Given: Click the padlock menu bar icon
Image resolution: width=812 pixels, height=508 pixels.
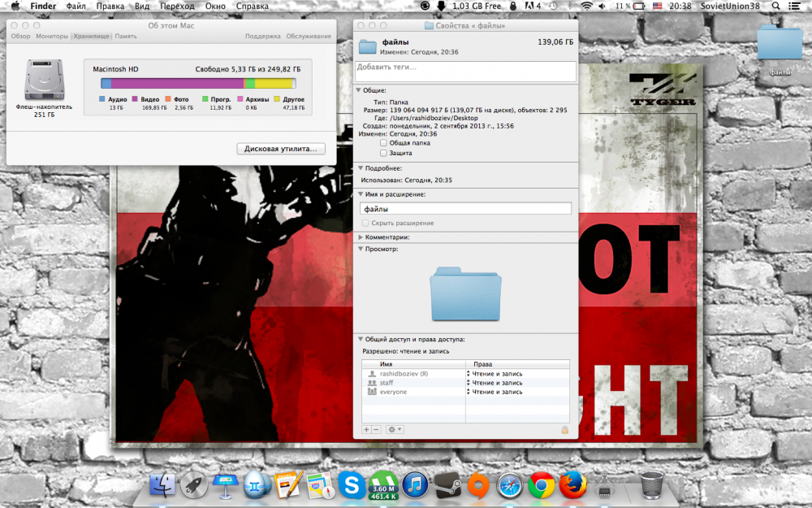Looking at the screenshot, I should pyautogui.click(x=513, y=6).
